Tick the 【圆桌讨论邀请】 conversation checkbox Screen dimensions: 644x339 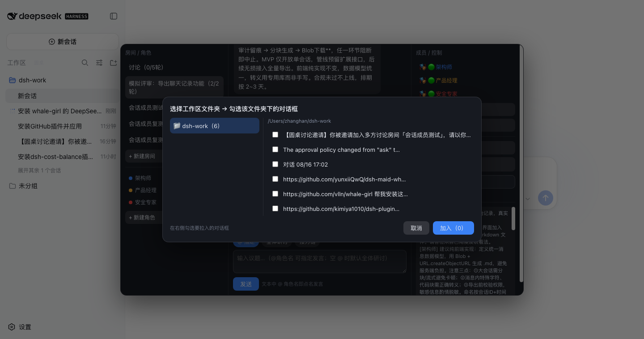[x=275, y=134]
